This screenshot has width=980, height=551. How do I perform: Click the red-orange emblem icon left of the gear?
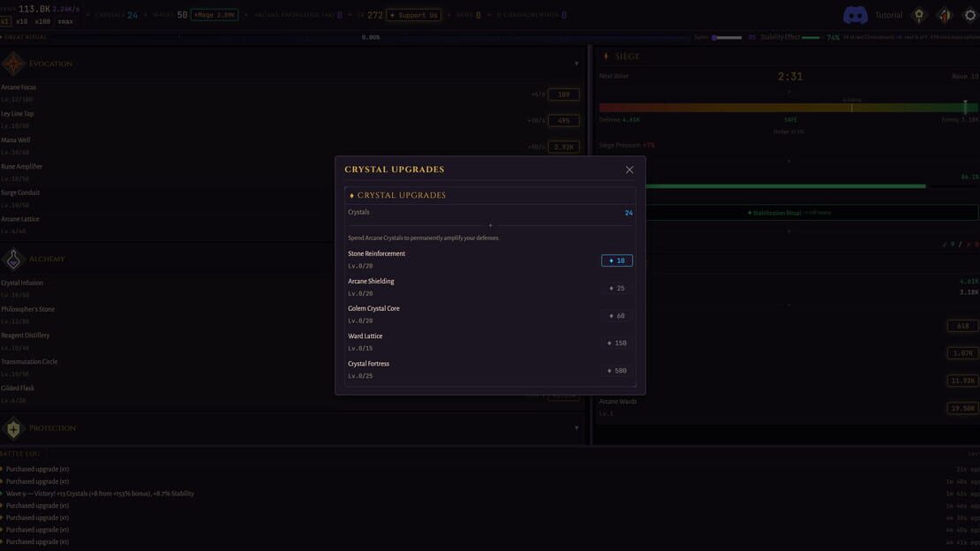click(945, 15)
